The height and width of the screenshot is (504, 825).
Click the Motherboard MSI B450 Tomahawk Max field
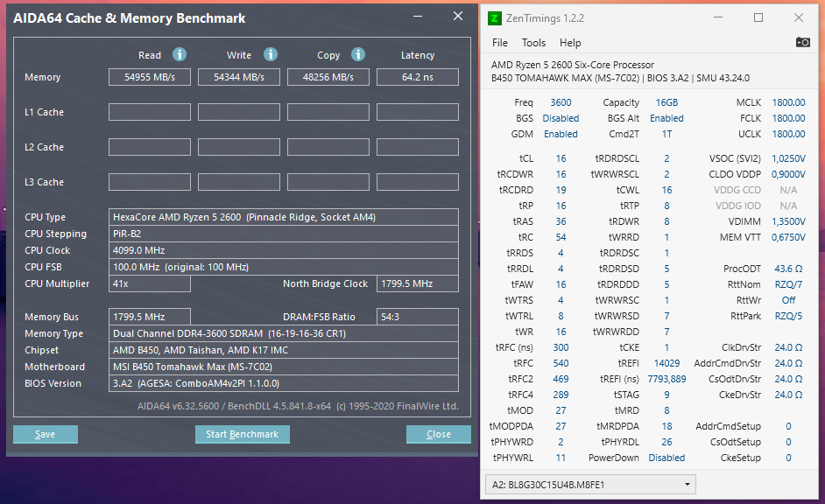click(x=284, y=367)
